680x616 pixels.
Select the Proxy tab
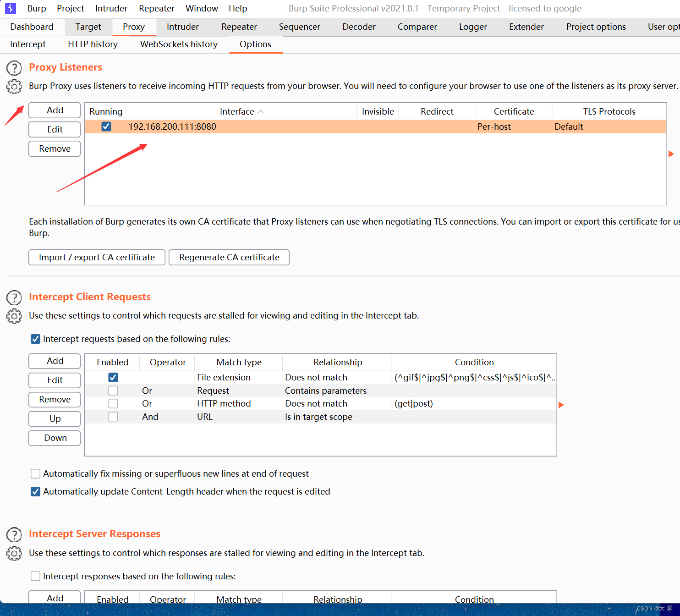[134, 27]
